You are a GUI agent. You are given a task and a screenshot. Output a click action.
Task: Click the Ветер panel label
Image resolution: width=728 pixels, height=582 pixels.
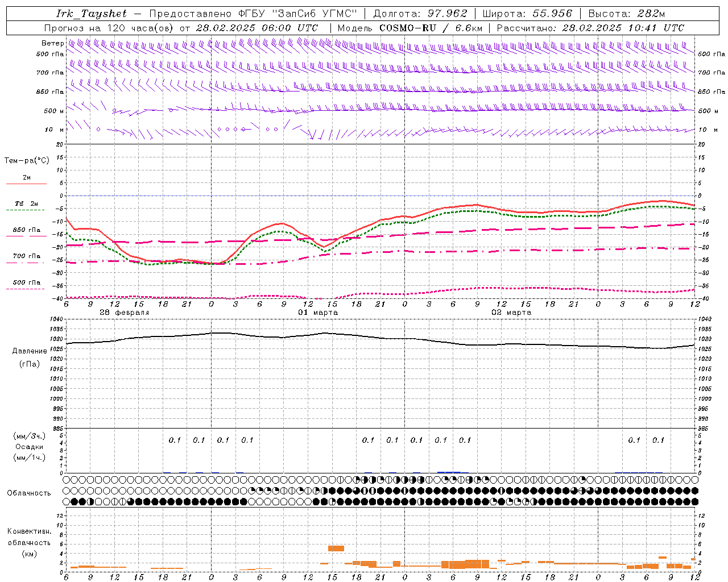coord(52,43)
